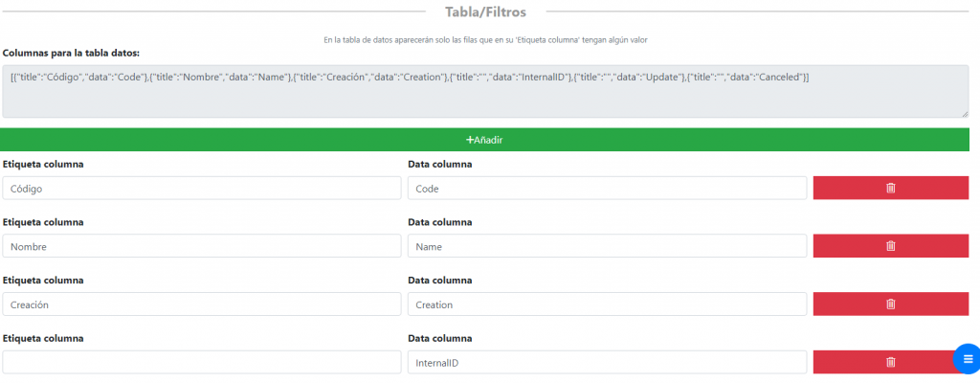
Task: Select the Creation data column field
Action: (x=607, y=304)
